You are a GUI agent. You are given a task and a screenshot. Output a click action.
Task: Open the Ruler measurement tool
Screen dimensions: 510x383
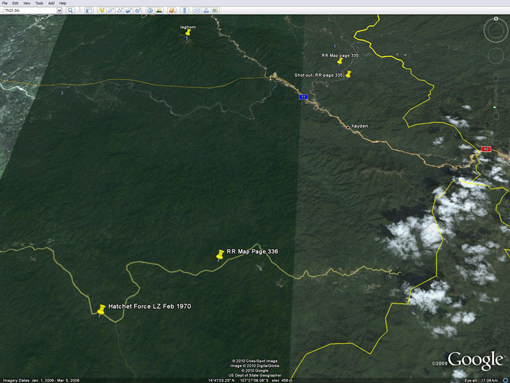[x=185, y=10]
